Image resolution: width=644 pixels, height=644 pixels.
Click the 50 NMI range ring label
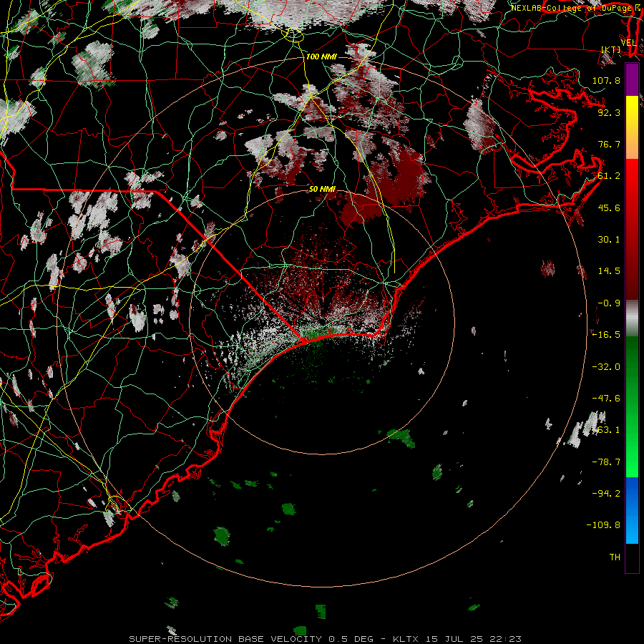[322, 189]
